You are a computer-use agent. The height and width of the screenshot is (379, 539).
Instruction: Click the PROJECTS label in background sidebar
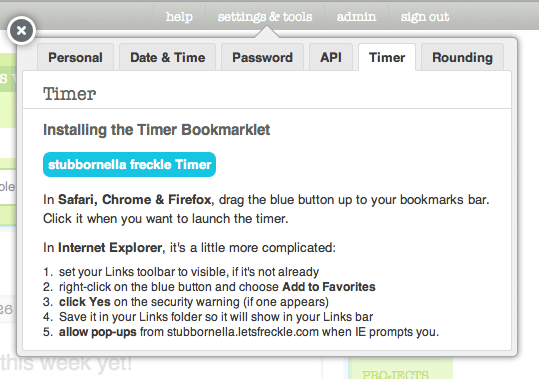coord(395,374)
